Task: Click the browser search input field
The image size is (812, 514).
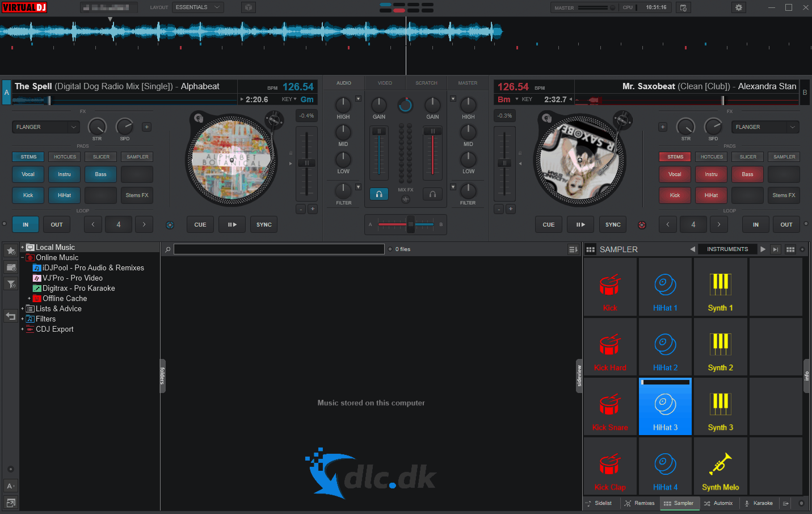Action: pyautogui.click(x=279, y=249)
